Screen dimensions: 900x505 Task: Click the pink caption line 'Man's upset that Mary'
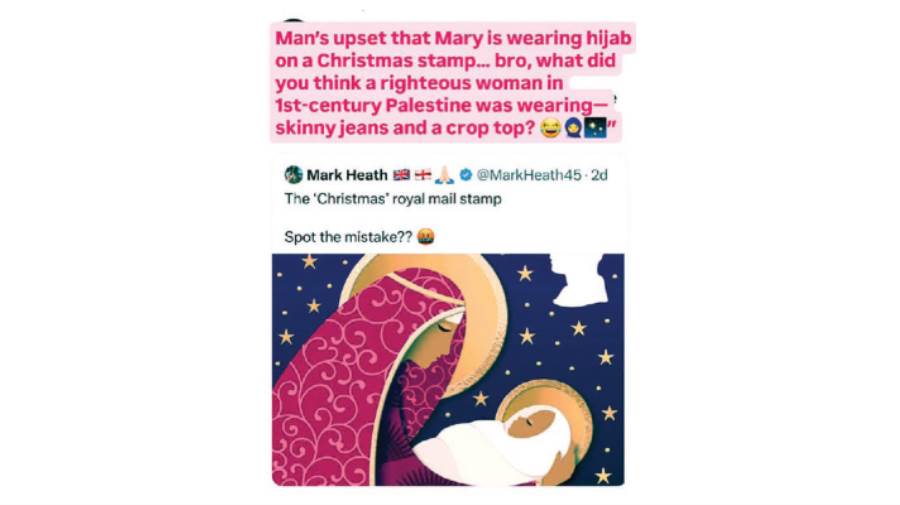(379, 38)
